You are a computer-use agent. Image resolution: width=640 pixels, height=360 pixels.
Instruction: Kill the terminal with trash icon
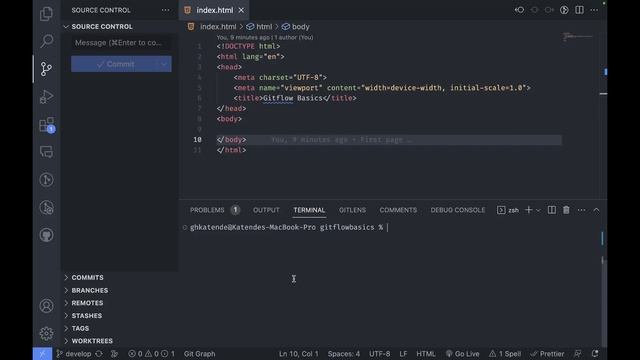(566, 210)
